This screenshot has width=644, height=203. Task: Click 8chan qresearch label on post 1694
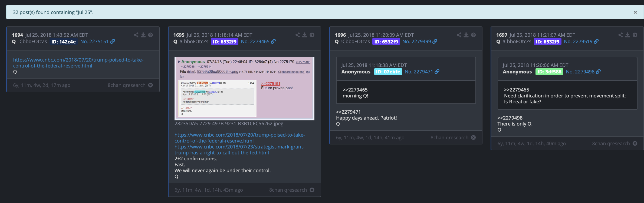pos(126,85)
